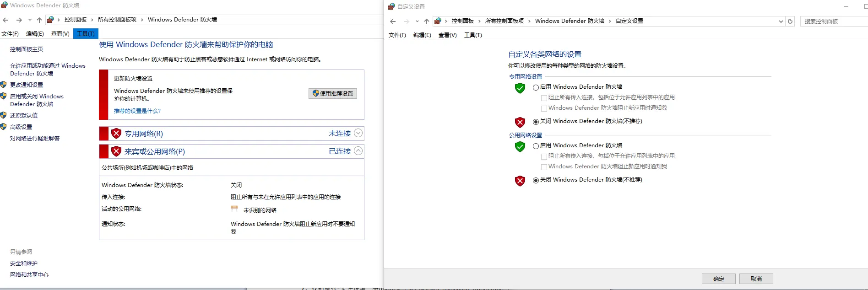868x290 pixels.
Task: Open 启用或关闭 Windows Defender 防火墙 link
Action: point(37,100)
